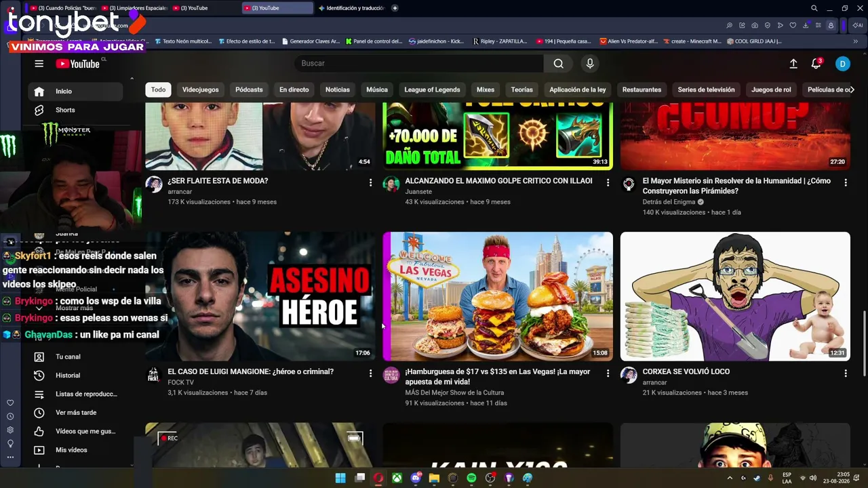Image resolution: width=868 pixels, height=488 pixels.
Task: Open options for CORXEA SE VOLVIÓ LOCO video
Action: pos(846,373)
